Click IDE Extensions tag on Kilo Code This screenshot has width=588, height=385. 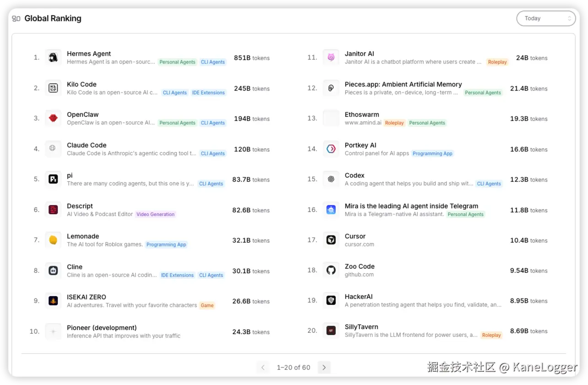tap(208, 92)
